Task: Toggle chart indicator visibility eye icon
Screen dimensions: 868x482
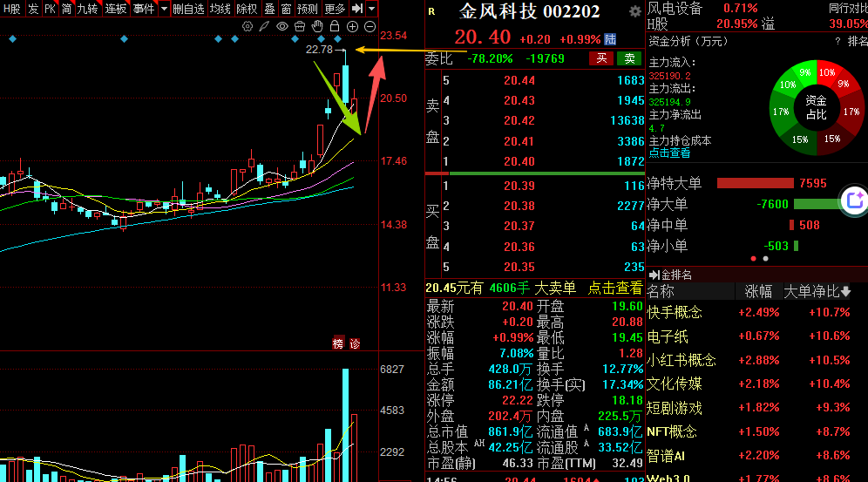Action: pyautogui.click(x=282, y=26)
